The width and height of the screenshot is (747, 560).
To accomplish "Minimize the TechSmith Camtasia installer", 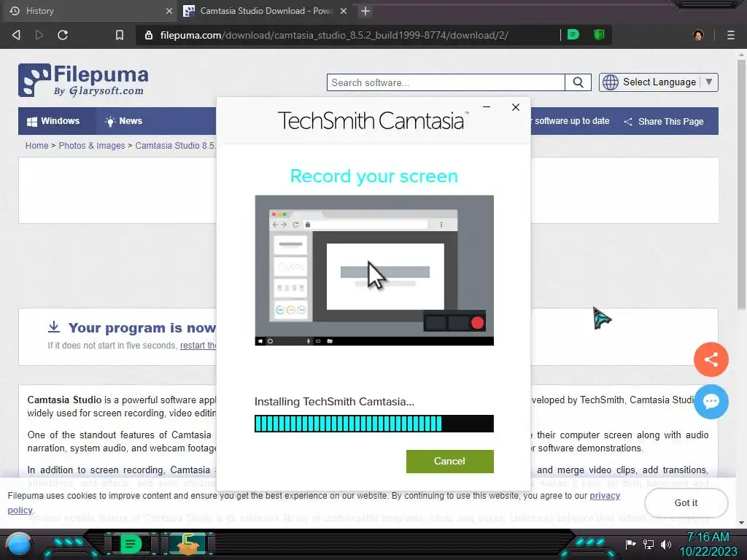I will pyautogui.click(x=487, y=106).
